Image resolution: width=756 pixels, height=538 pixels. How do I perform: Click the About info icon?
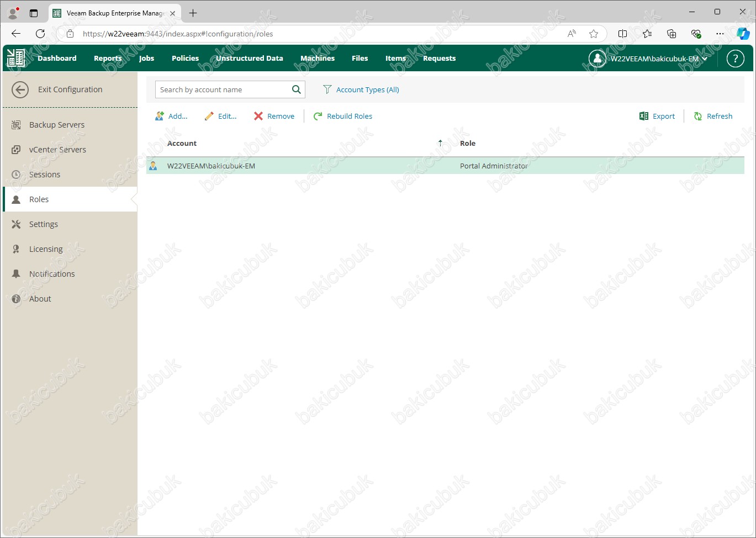pos(17,299)
